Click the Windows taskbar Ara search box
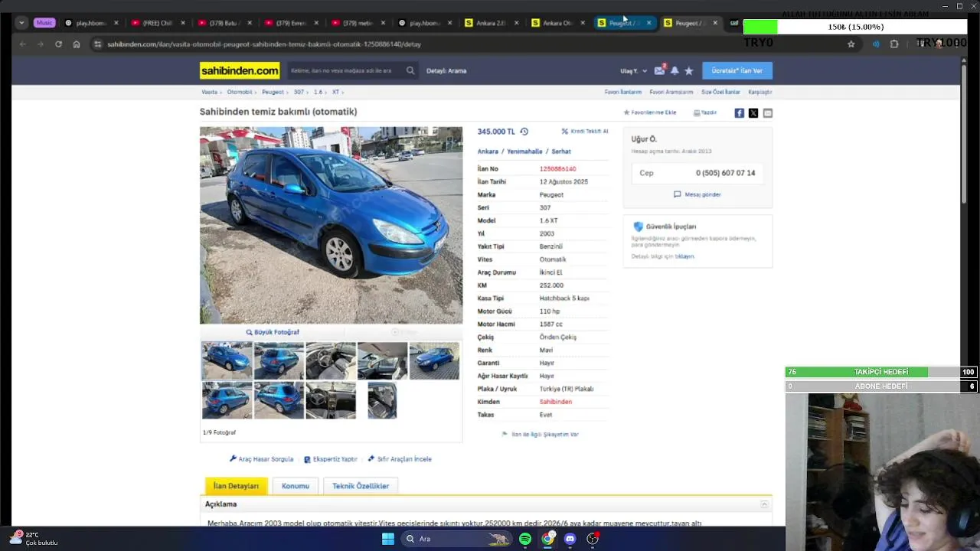 click(x=456, y=539)
